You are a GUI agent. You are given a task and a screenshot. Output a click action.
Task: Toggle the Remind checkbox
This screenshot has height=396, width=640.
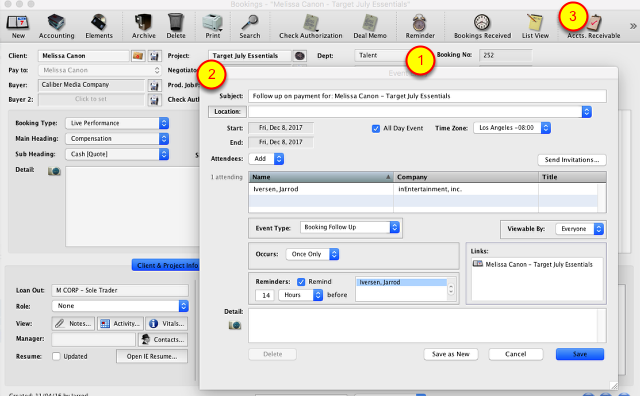tap(301, 282)
